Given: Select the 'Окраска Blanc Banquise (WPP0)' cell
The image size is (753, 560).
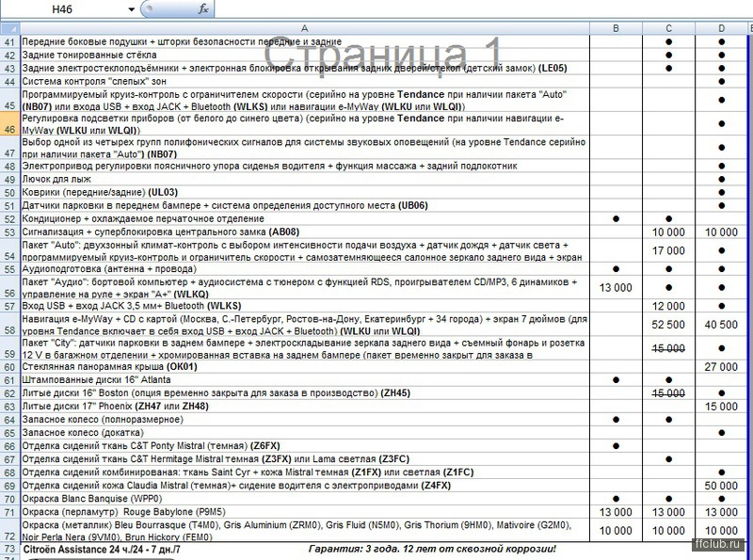Looking at the screenshot, I should 305,499.
